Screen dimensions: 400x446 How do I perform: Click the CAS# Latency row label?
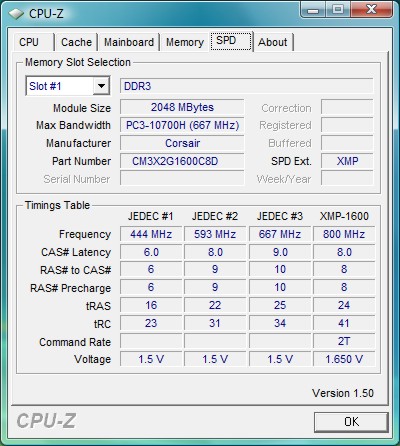click(x=76, y=252)
